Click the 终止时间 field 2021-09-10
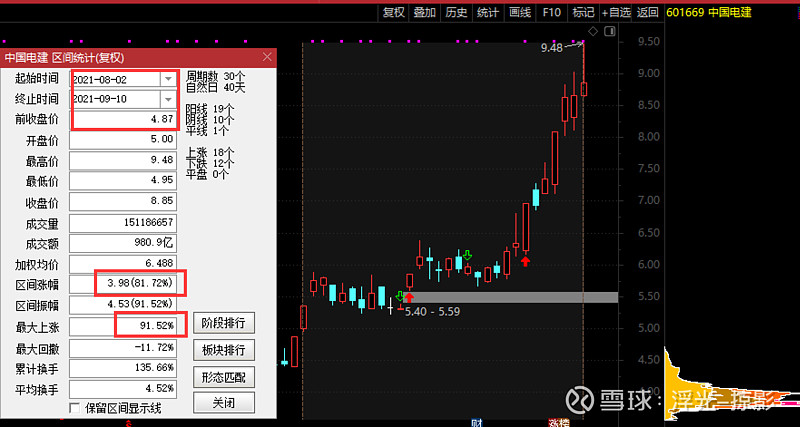The height and width of the screenshot is (427, 800). (116, 98)
